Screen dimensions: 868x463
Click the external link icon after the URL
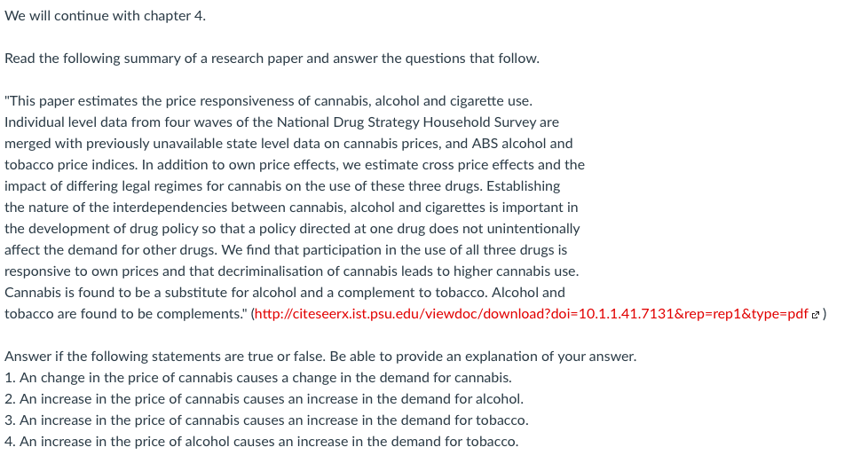pyautogui.click(x=815, y=315)
